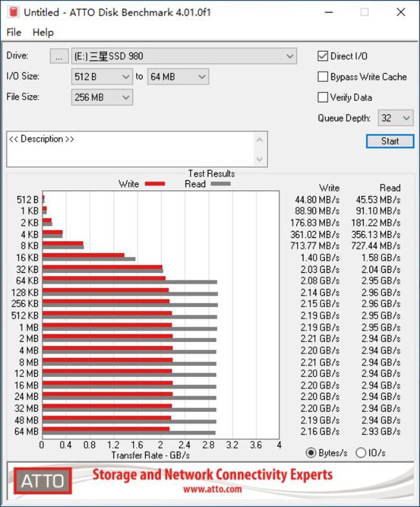The height and width of the screenshot is (507, 420).
Task: Open the Queue Depth dropdown
Action: tap(395, 118)
